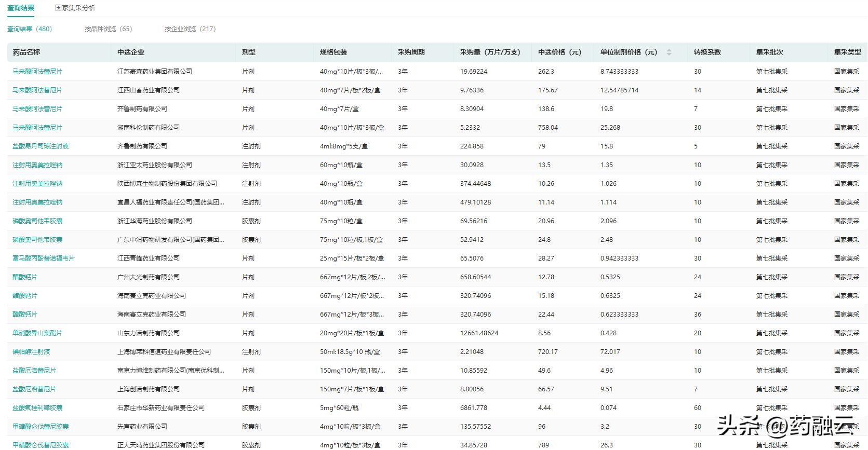868x450 pixels.
Task: Open the 碘帕醇注射液 drug link
Action: point(31,352)
